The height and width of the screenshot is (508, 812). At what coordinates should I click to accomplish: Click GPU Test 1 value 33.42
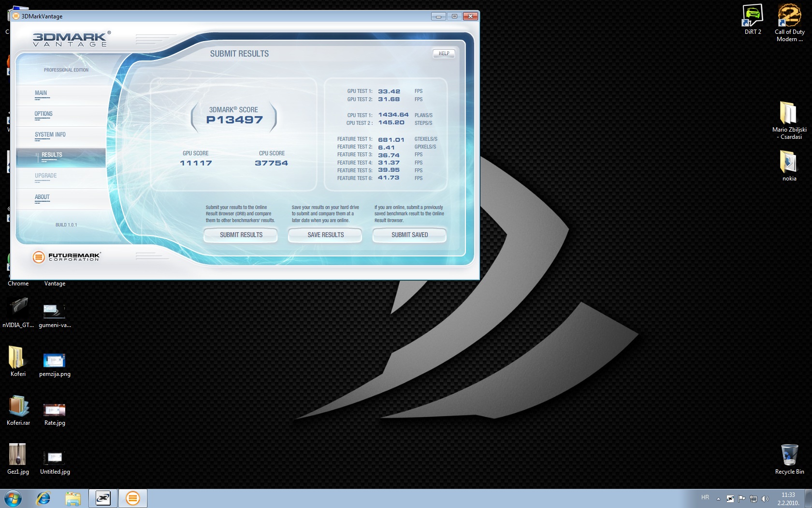[x=389, y=91]
